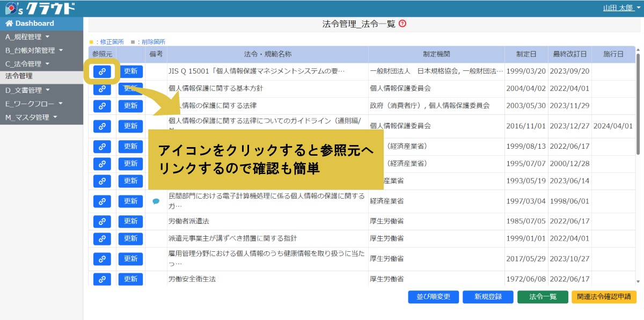Click the yellow 修正箇所 legend swatch

tap(90, 41)
